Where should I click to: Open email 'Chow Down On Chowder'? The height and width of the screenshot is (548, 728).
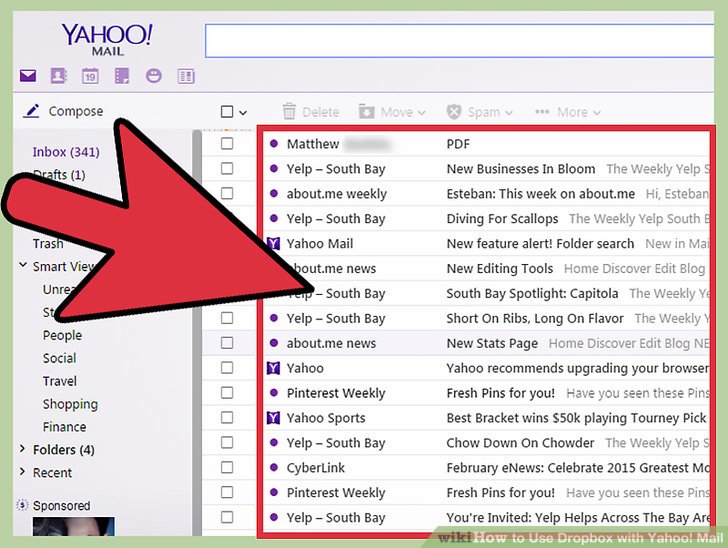520,443
